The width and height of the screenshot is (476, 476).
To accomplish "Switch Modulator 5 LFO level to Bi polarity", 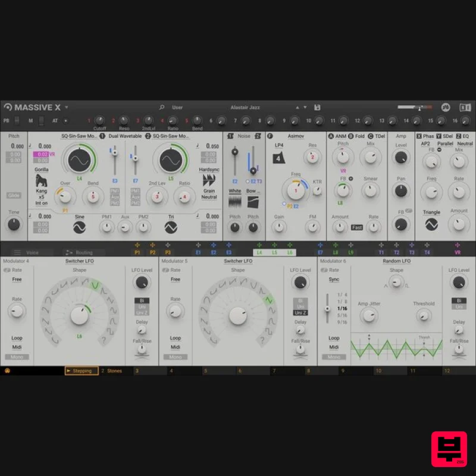I will (x=300, y=302).
